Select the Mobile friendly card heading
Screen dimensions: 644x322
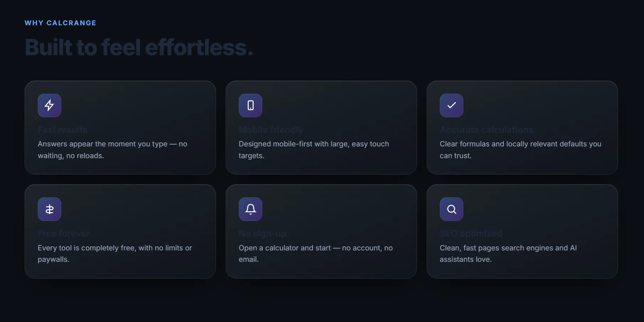[271, 130]
